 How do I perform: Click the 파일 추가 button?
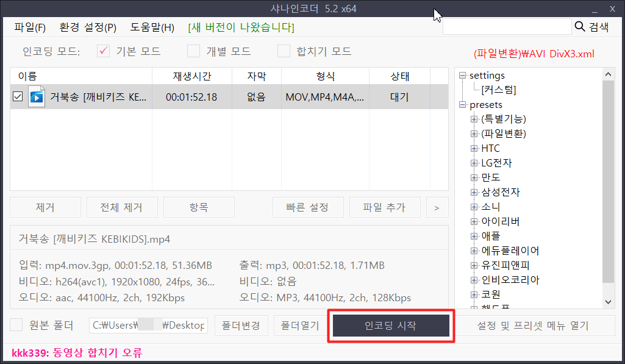click(x=385, y=207)
